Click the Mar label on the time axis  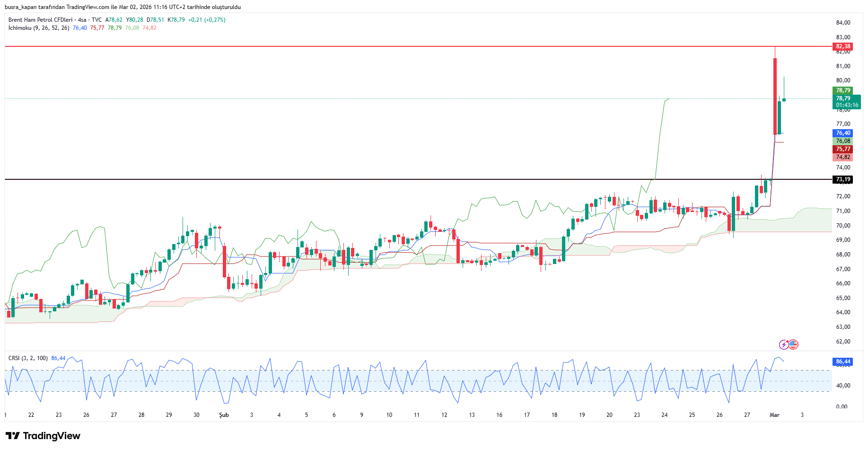tap(774, 415)
